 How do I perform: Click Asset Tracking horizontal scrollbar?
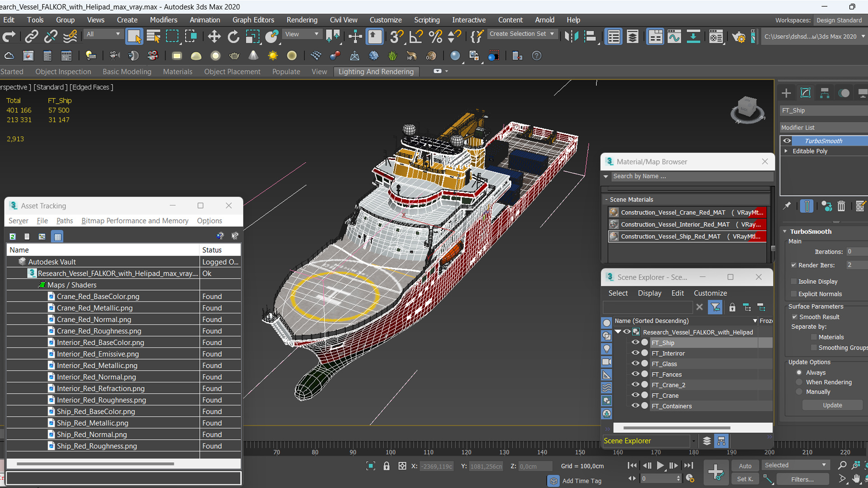click(95, 464)
